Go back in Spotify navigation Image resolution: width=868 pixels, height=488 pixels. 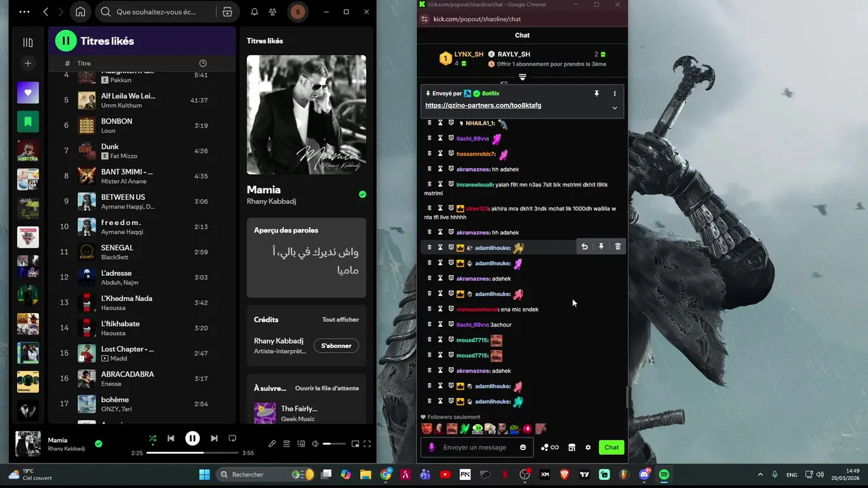[46, 12]
